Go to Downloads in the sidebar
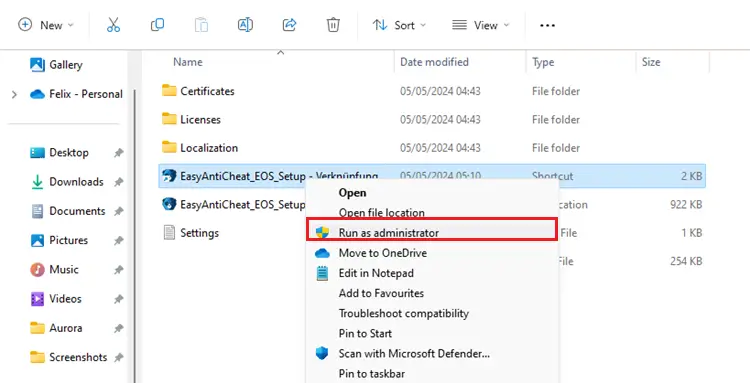Screen dimensions: 750x383 (x=67, y=182)
